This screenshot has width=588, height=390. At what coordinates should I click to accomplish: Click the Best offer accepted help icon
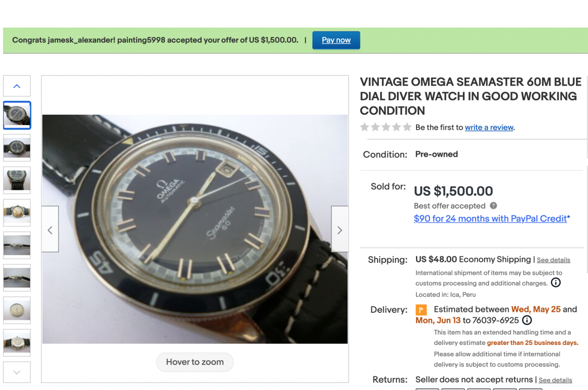(x=493, y=206)
